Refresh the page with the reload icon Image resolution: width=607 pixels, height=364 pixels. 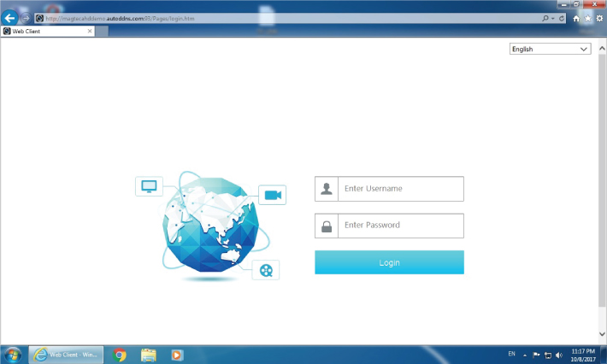[x=562, y=18]
